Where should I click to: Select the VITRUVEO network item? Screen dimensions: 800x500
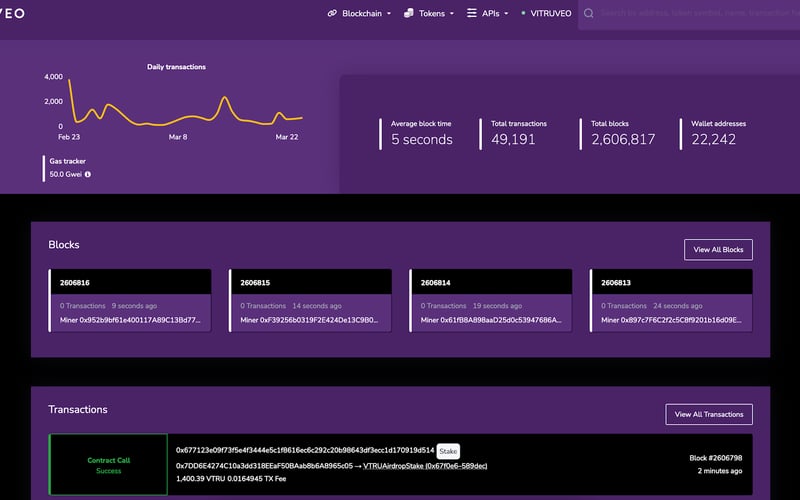coord(546,13)
